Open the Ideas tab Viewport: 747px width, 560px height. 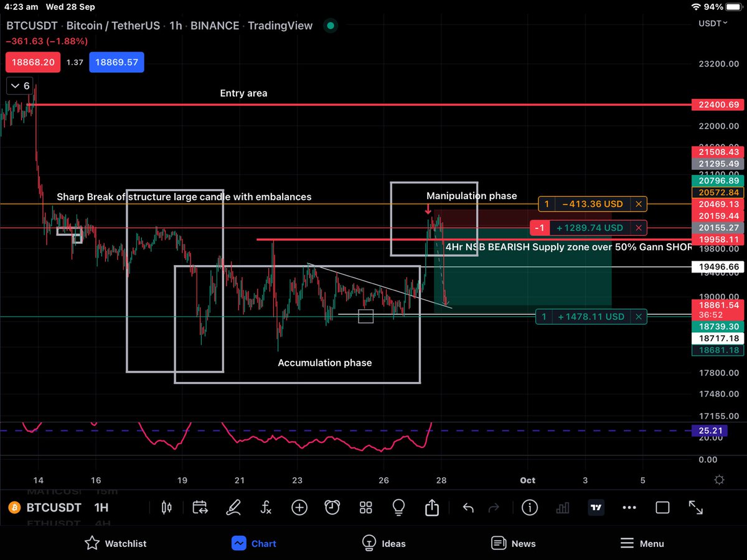pos(384,543)
